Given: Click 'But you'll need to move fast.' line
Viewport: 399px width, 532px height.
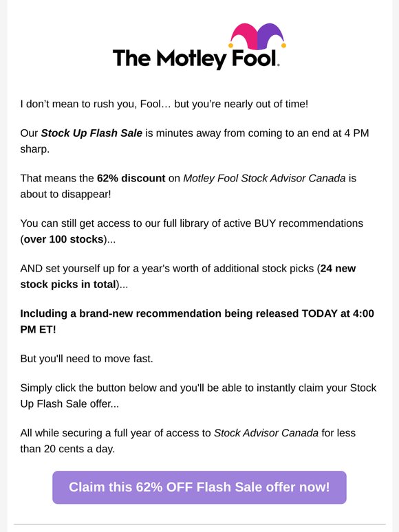Looking at the screenshot, I should (x=87, y=359).
